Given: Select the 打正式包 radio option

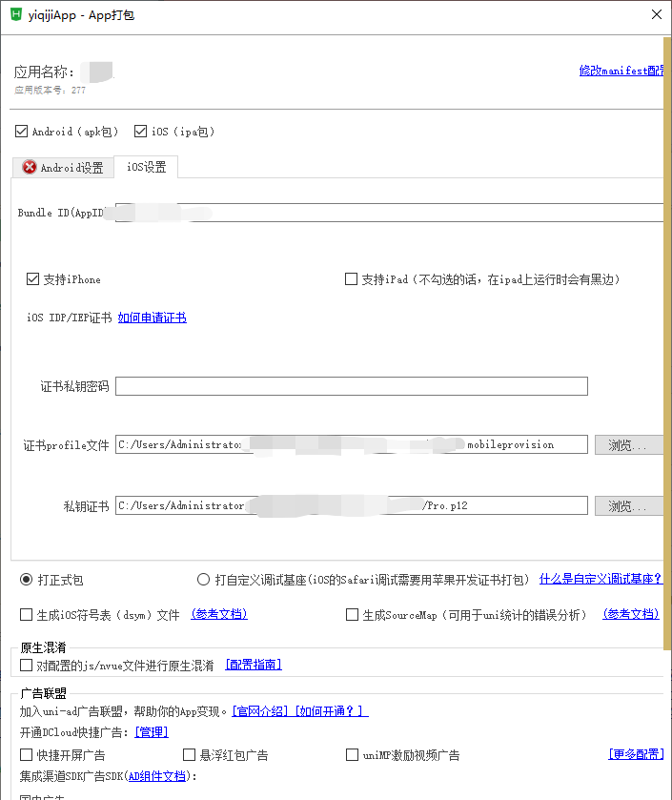Looking at the screenshot, I should coord(27,580).
